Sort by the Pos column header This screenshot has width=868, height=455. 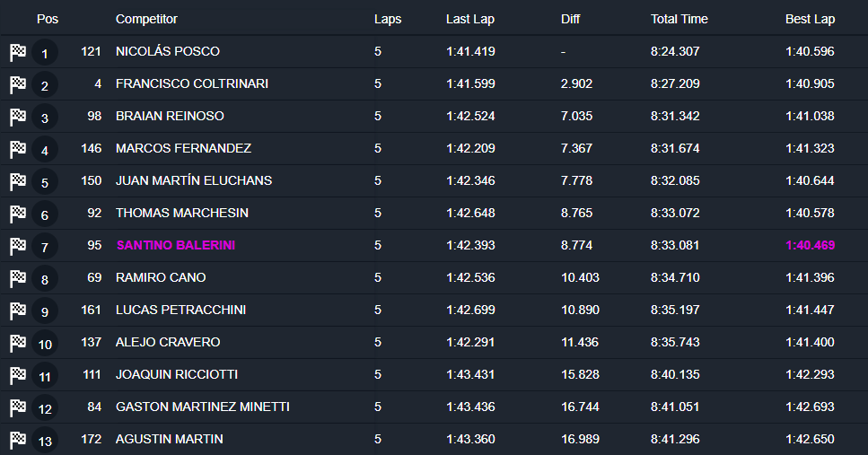click(x=48, y=19)
